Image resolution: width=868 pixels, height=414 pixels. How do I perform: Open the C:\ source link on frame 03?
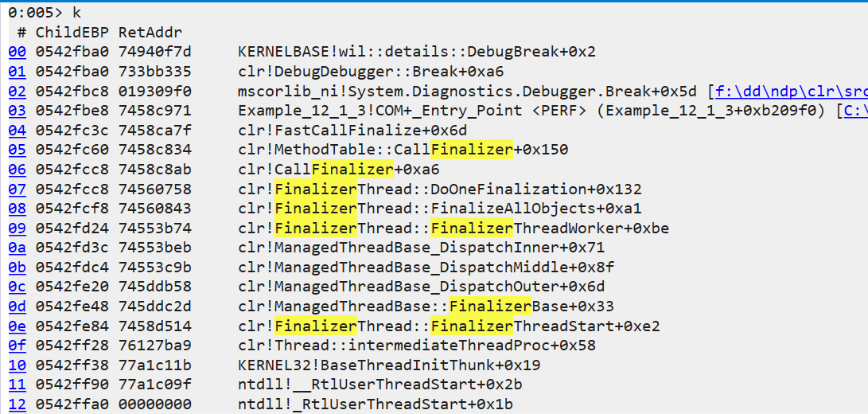[x=856, y=111]
